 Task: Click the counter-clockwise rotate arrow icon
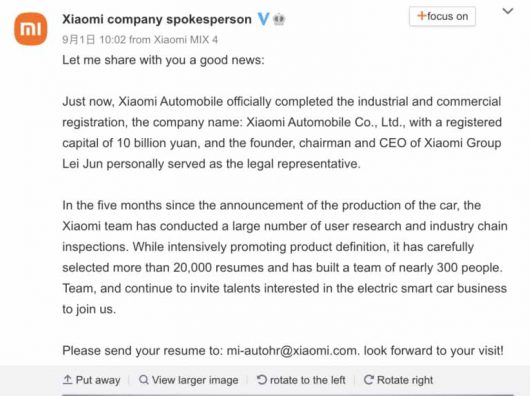click(261, 380)
